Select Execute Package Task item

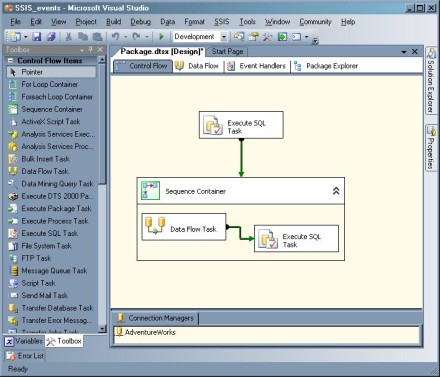[x=56, y=208]
